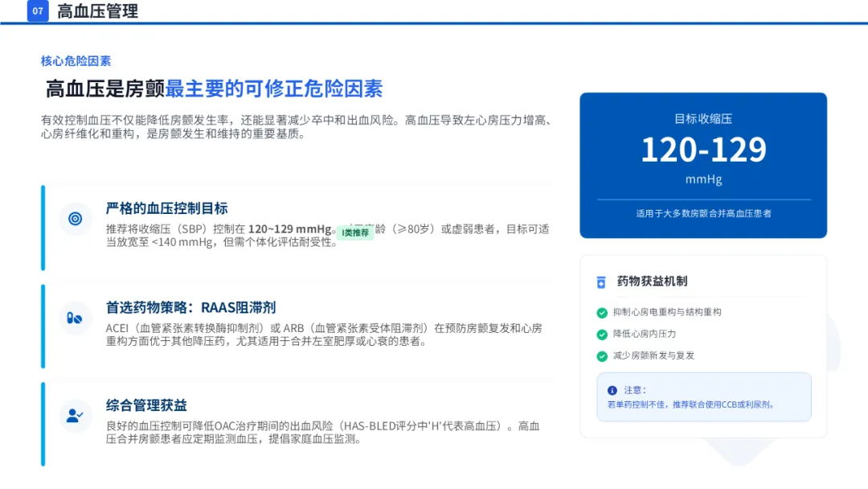The image size is (868, 489).
Task: Click the heading 首选药物策略：RAAS阻滞剂
Action: point(191,307)
